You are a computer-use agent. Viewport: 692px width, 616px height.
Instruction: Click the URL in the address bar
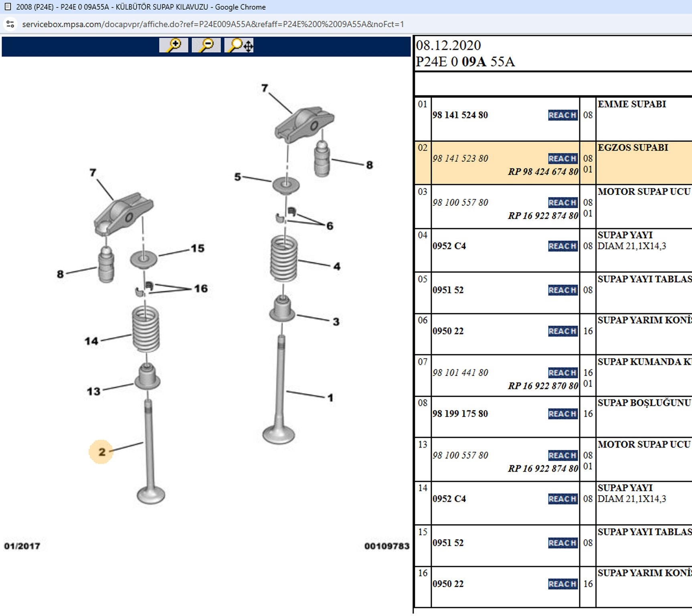[x=213, y=24]
